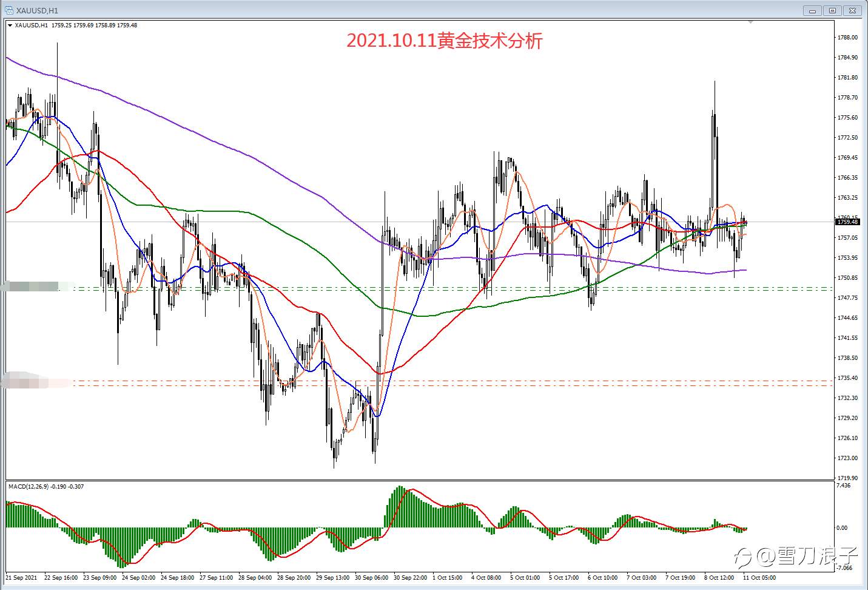This screenshot has height=590, width=868.
Task: Click the MACD scale value 7.436
Action: (x=844, y=486)
